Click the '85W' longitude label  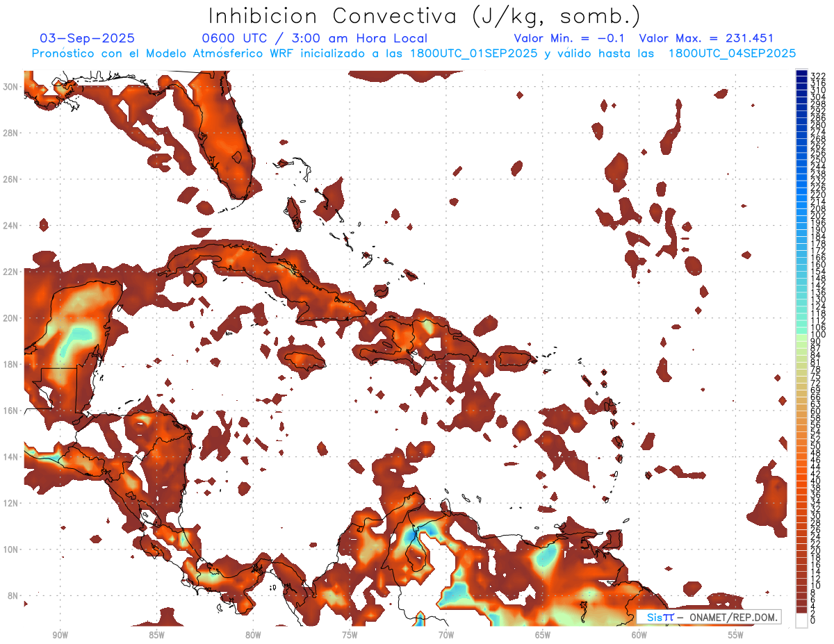click(156, 635)
